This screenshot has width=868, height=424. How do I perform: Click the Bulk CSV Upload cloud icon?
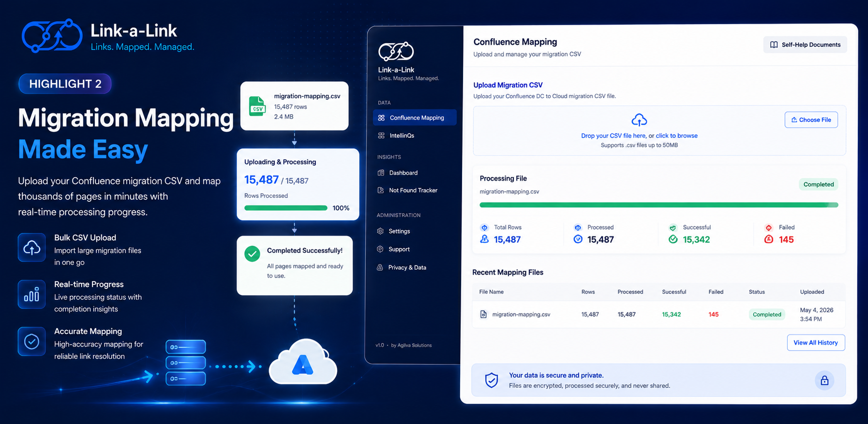[x=32, y=248]
